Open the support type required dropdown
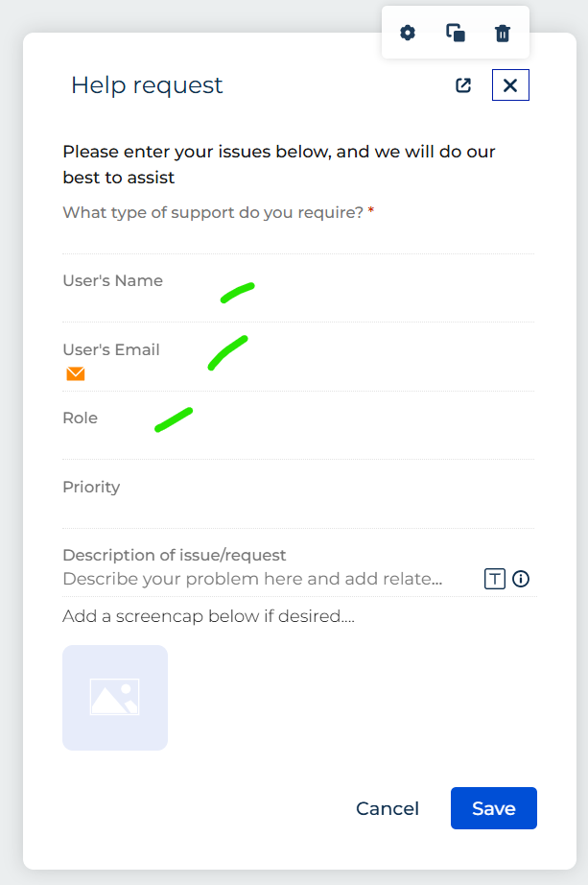The width and height of the screenshot is (588, 885). 297,238
